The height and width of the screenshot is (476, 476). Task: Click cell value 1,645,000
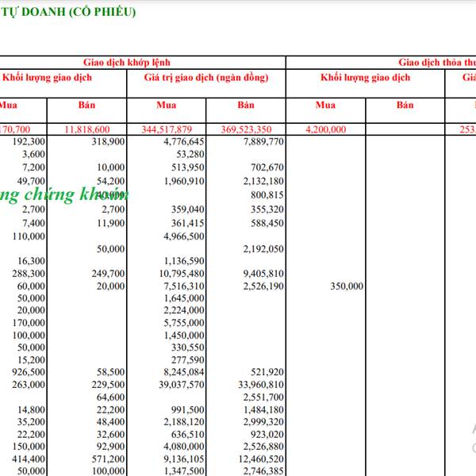pyautogui.click(x=184, y=298)
